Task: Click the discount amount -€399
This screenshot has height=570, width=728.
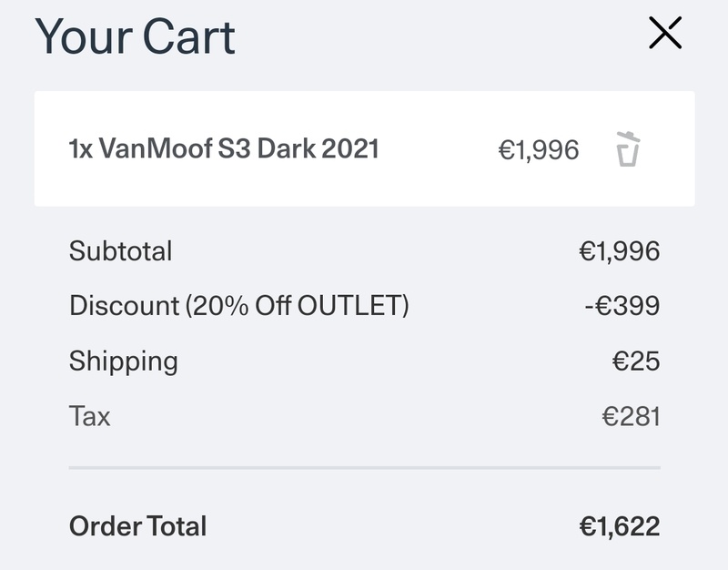Action: (x=622, y=306)
